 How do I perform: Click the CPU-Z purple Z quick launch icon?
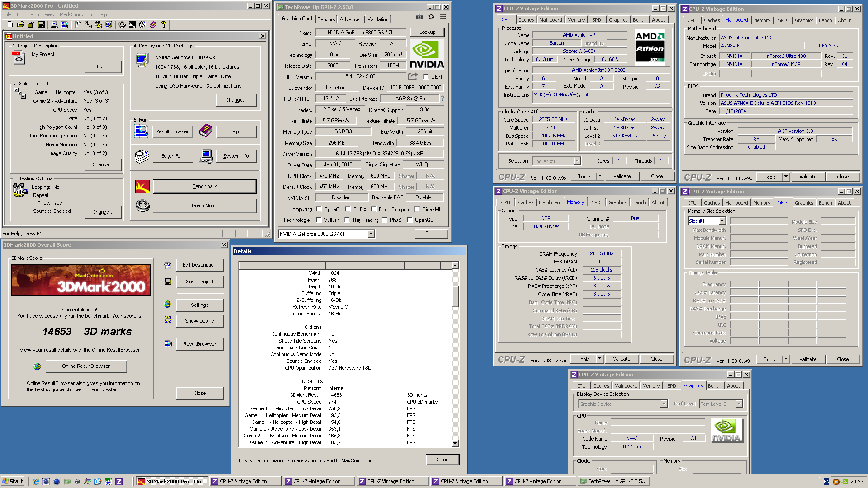119,481
